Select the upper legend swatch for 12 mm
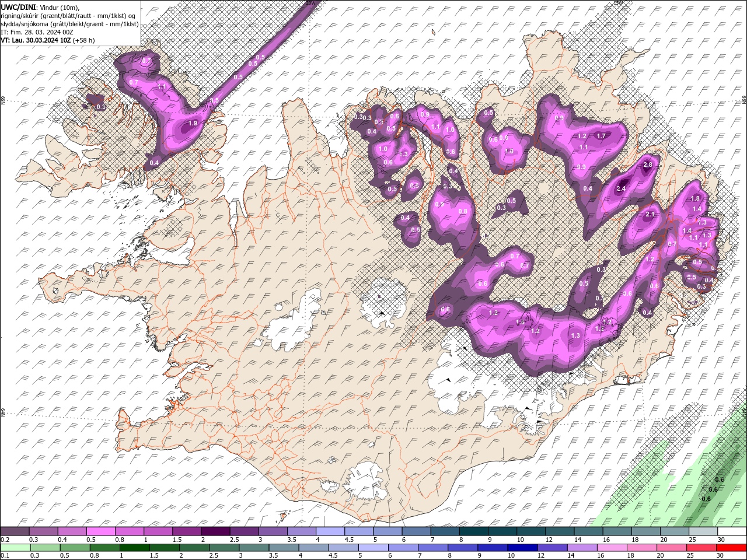The width and height of the screenshot is (747, 560). click(x=560, y=531)
